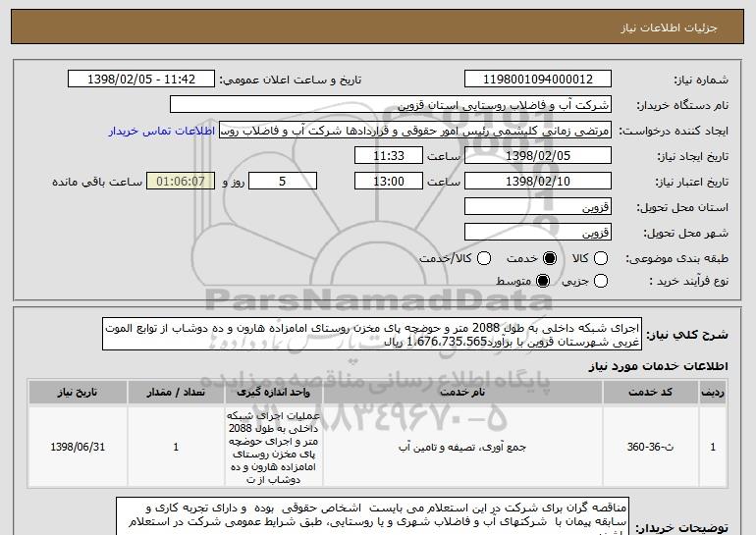The height and width of the screenshot is (535, 756).
Task: Click the remaining time countdown 01:06:07
Action: pos(181,182)
